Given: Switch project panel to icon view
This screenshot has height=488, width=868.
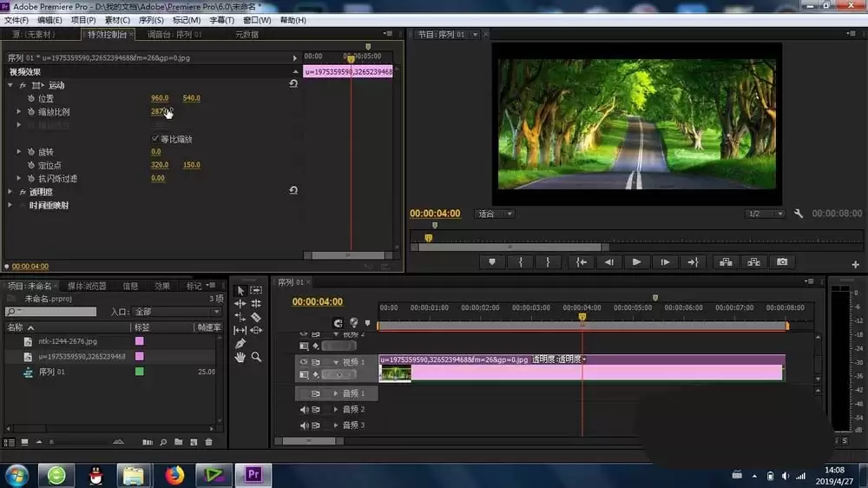Looking at the screenshot, I should (24, 442).
